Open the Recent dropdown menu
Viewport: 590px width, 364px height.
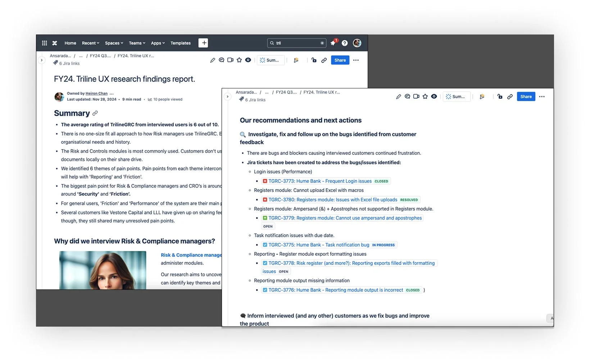click(x=90, y=43)
